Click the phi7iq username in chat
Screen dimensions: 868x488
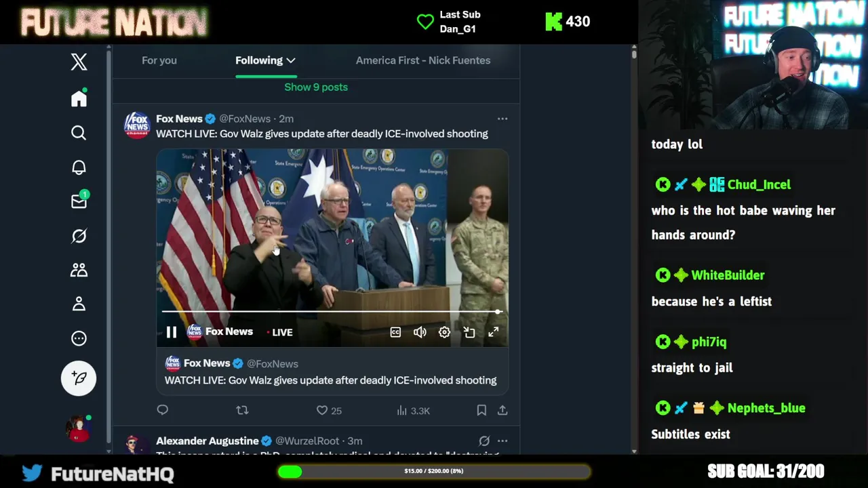click(709, 342)
